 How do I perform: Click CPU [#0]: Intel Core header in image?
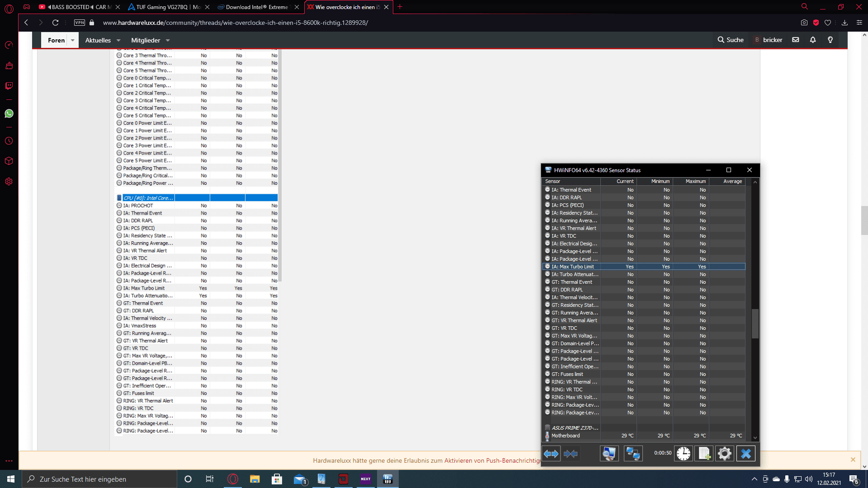[x=197, y=198]
